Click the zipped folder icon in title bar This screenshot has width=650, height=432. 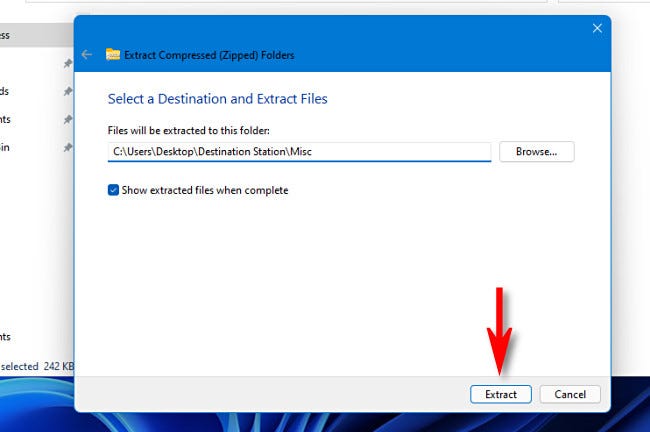point(113,55)
